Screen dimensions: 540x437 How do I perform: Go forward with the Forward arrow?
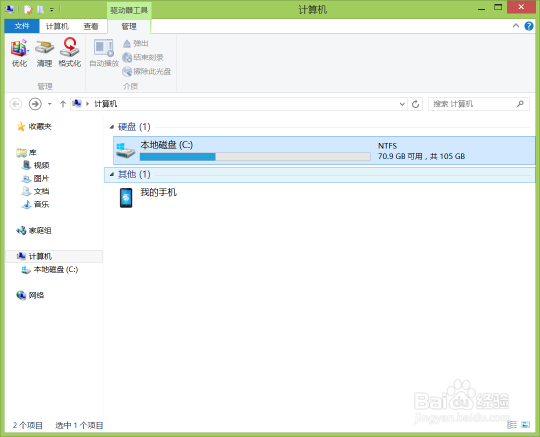[35, 104]
